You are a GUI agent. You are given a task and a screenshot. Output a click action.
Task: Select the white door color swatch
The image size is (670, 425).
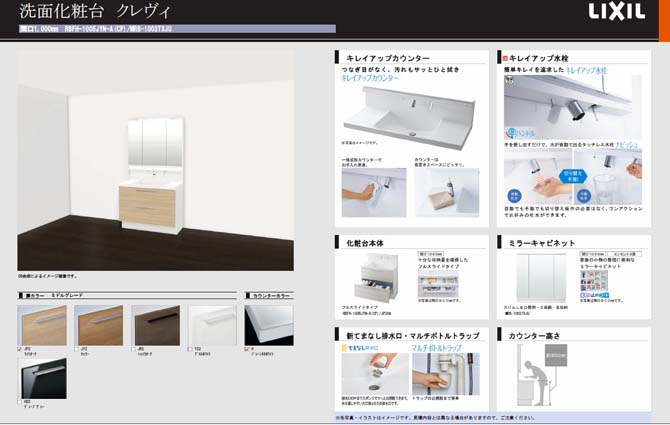pyautogui.click(x=212, y=325)
